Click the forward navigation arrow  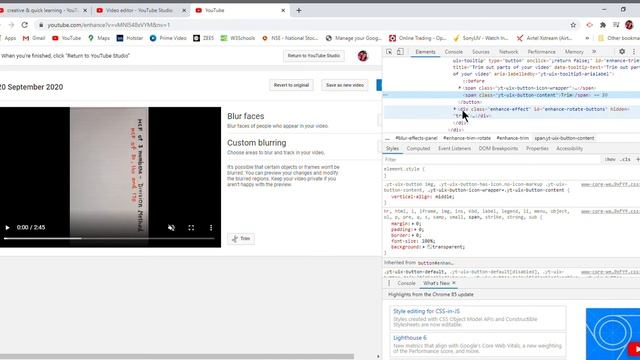[11, 25]
